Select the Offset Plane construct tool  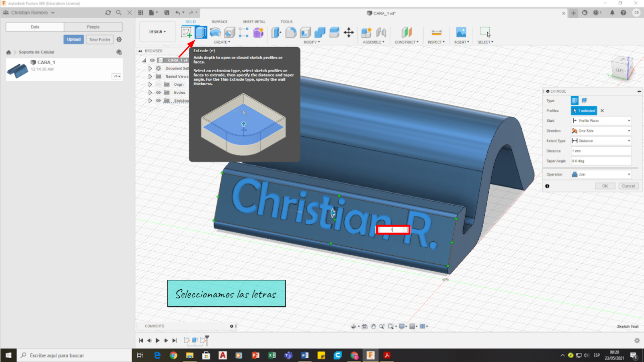pos(406,33)
